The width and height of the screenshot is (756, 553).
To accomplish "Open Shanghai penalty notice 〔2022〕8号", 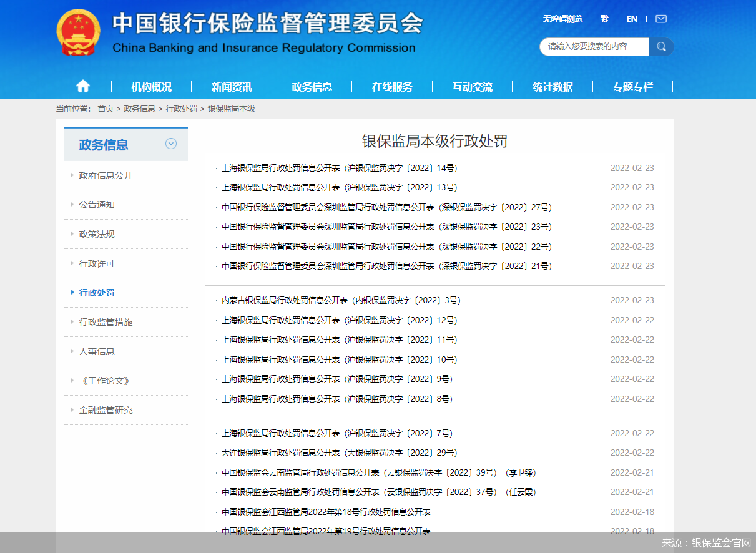I will (337, 399).
